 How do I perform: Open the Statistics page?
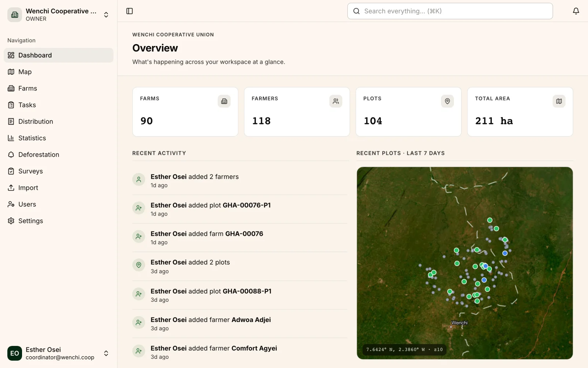(58, 138)
